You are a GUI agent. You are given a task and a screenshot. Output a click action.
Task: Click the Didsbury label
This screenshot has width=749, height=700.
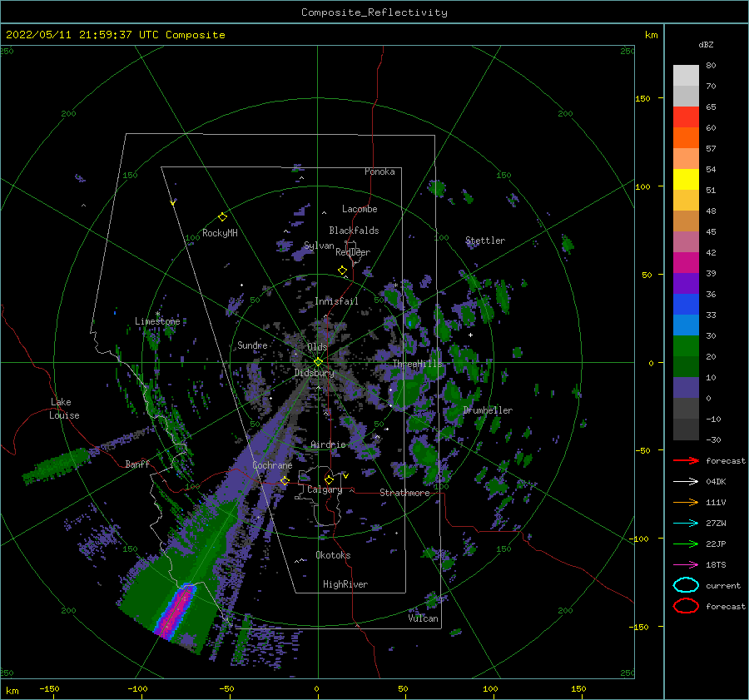[x=315, y=373]
